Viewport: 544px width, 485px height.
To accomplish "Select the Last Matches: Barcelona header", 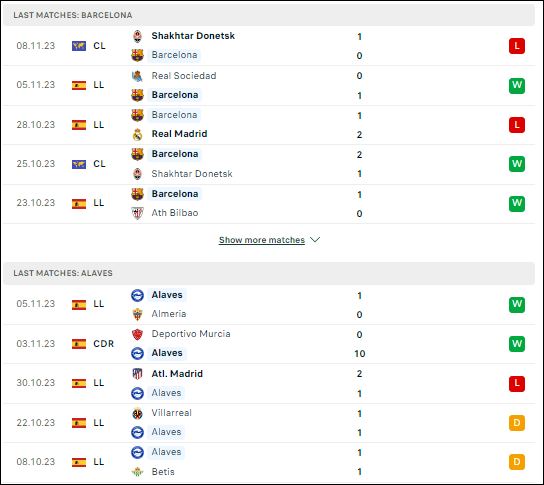I will pos(269,15).
